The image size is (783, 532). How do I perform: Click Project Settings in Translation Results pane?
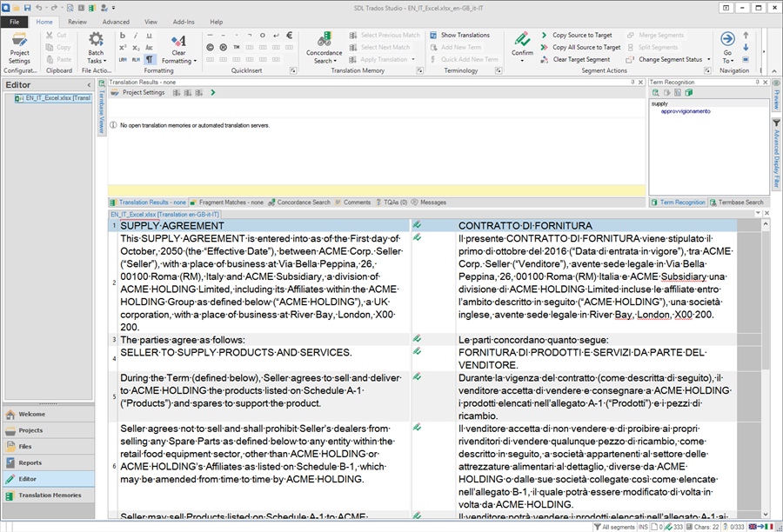click(x=137, y=93)
